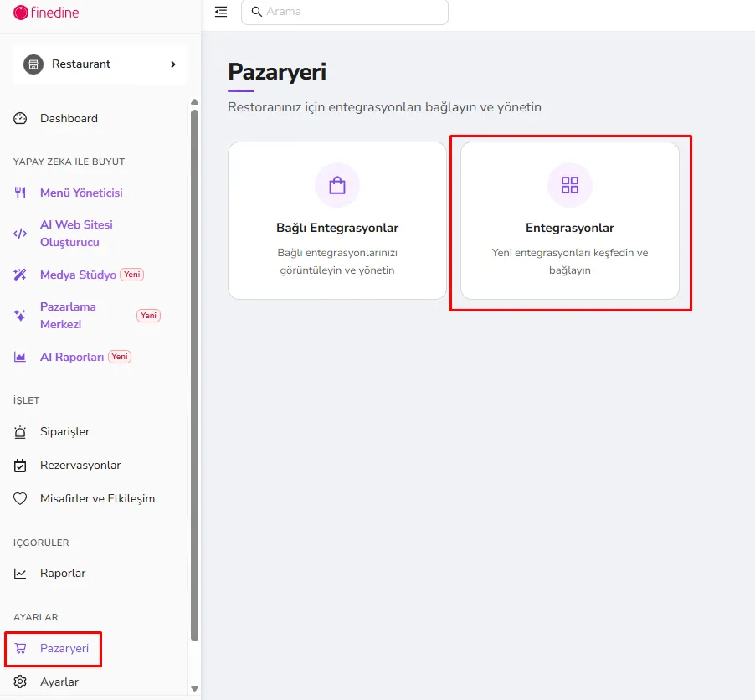Open AI Raporları chart icon
This screenshot has width=755, height=700.
[20, 357]
